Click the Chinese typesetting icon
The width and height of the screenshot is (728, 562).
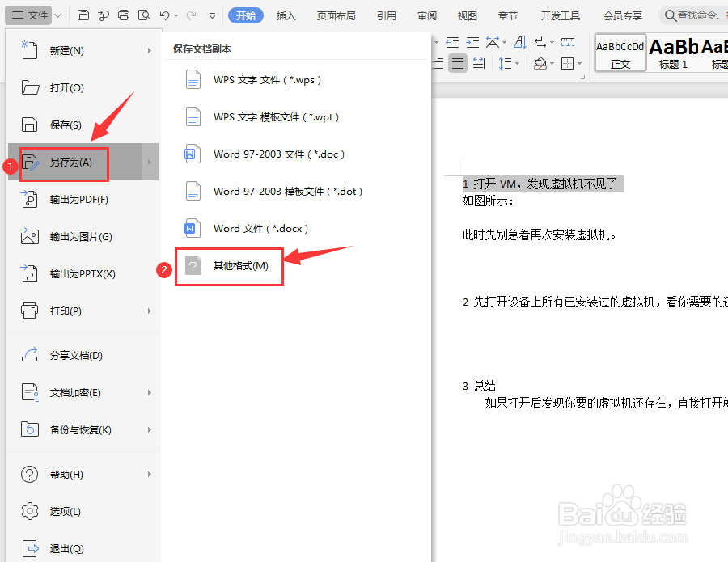(x=493, y=43)
